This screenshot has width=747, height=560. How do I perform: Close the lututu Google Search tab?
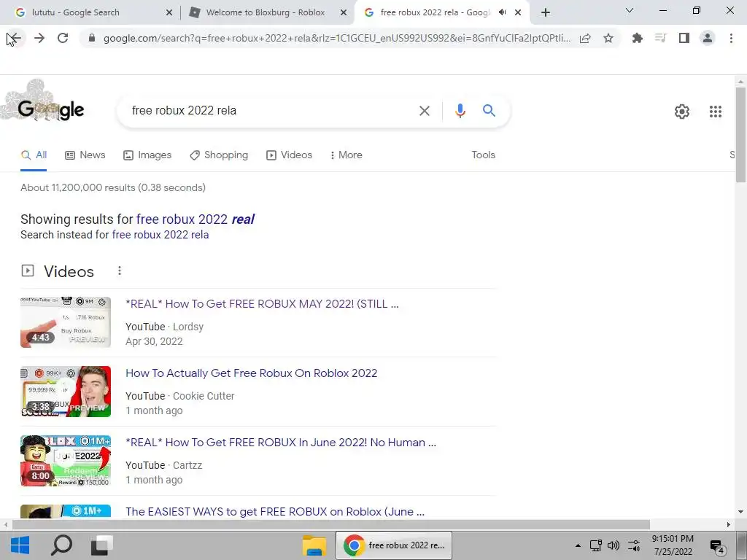point(169,13)
